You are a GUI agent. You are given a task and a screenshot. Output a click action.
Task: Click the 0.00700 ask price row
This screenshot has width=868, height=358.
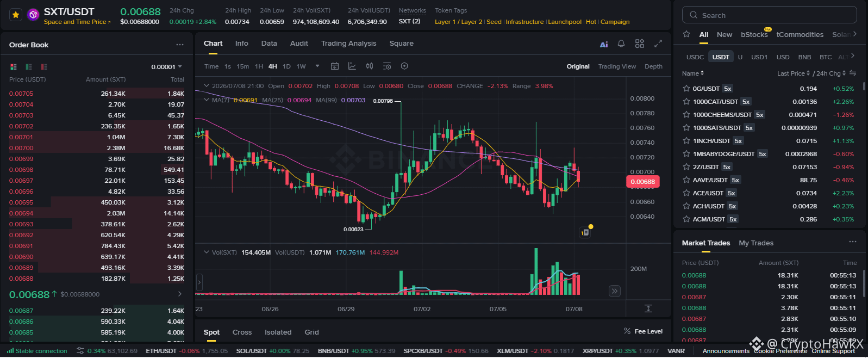click(x=97, y=148)
